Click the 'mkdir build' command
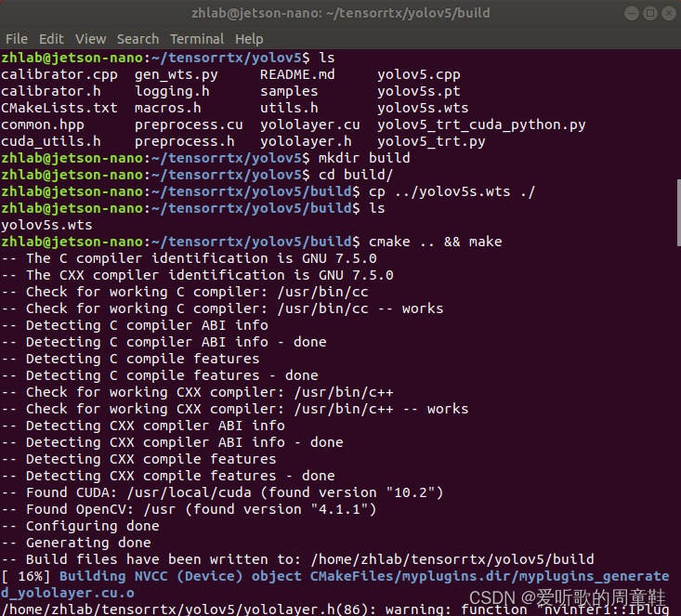The image size is (681, 616). (364, 158)
